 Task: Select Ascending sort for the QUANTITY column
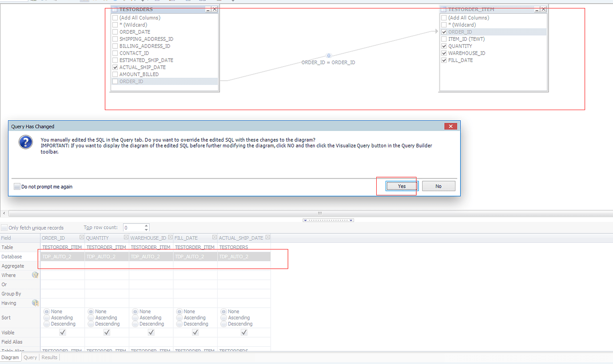[91, 317]
